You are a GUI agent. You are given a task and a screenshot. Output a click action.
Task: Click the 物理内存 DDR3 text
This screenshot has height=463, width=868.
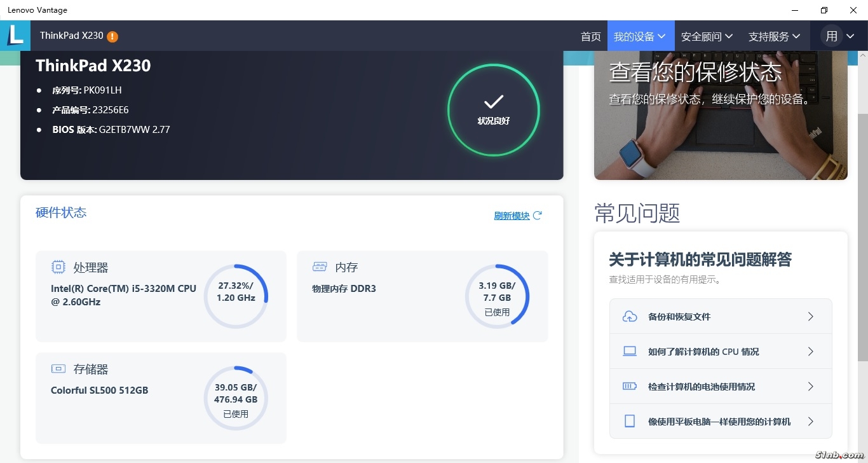[x=344, y=289]
